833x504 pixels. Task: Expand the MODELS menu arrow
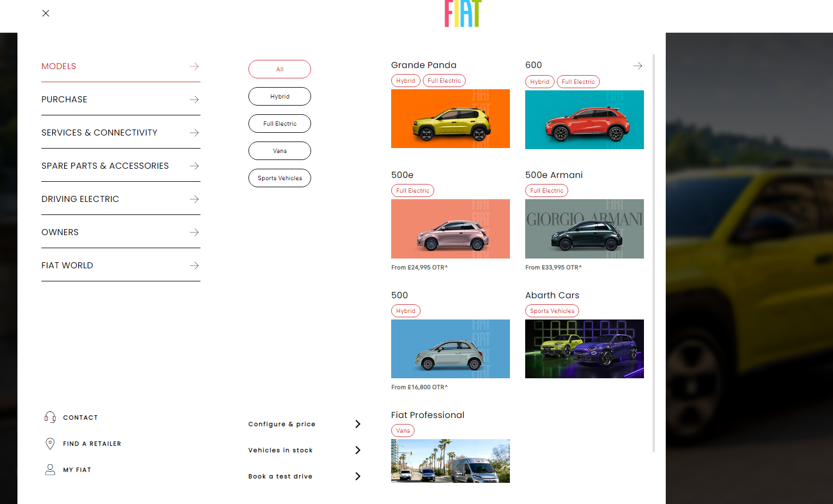click(x=194, y=66)
